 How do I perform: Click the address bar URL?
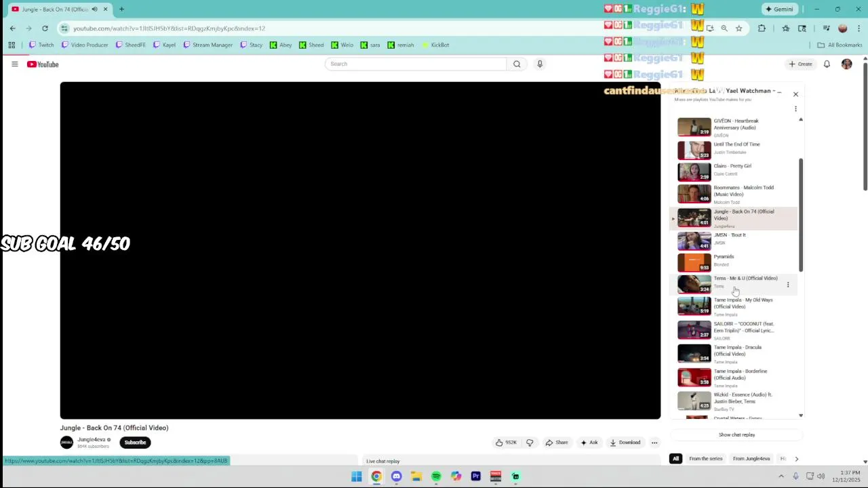(169, 28)
